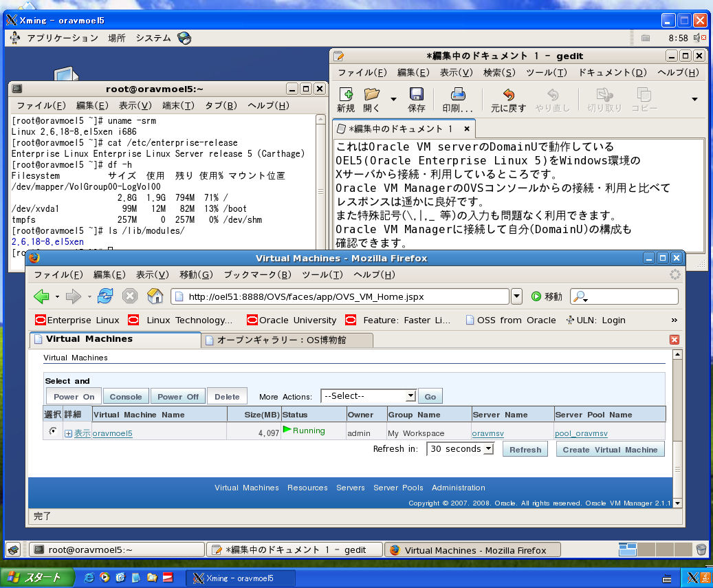The height and width of the screenshot is (588, 713).
Task: Open the Firefox URL history dropdown arrow
Action: coord(516,296)
